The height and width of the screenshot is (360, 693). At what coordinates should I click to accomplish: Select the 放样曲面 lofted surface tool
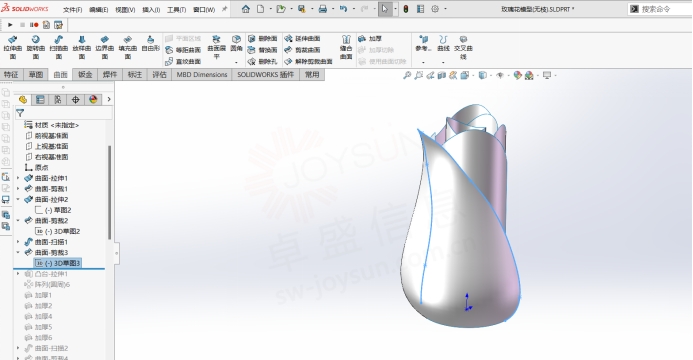[x=82, y=47]
